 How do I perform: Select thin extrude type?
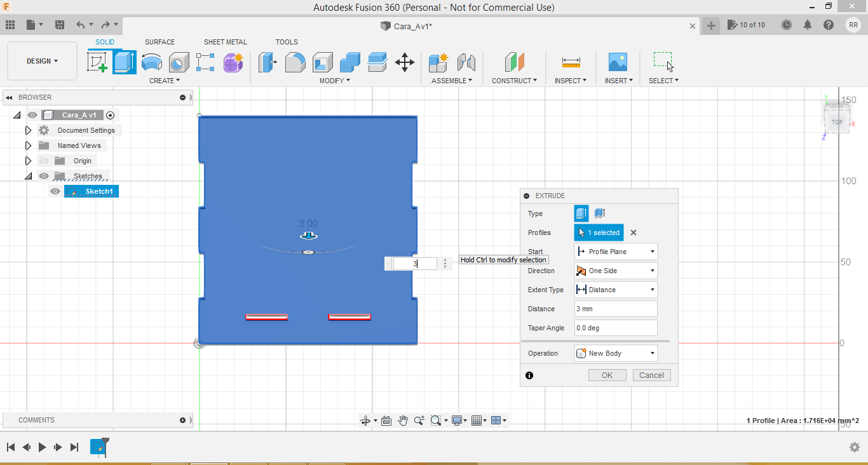pos(599,213)
